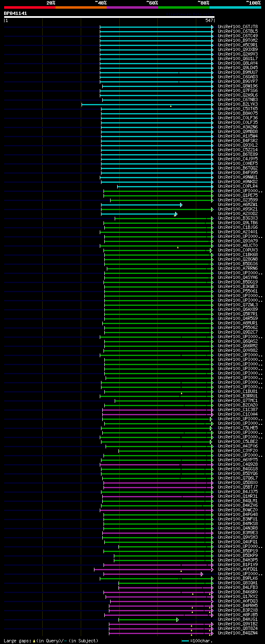Open hit UniRef100_C6TJT8
This screenshot has width=265, height=644.
point(238,27)
